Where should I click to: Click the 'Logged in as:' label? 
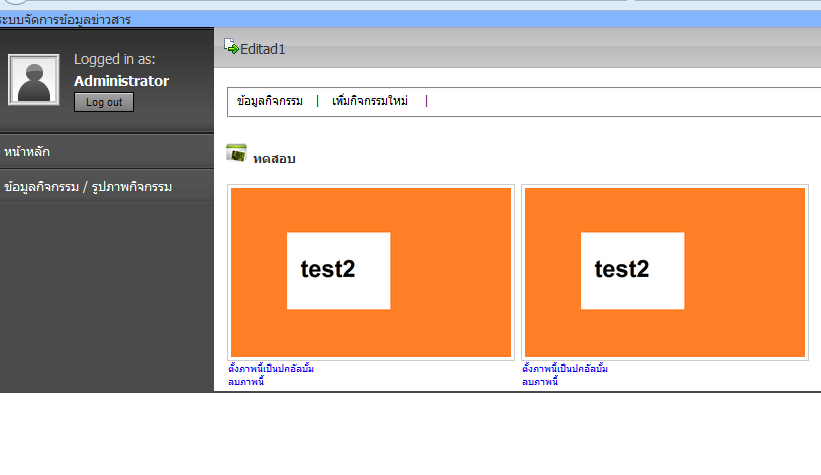[115, 59]
